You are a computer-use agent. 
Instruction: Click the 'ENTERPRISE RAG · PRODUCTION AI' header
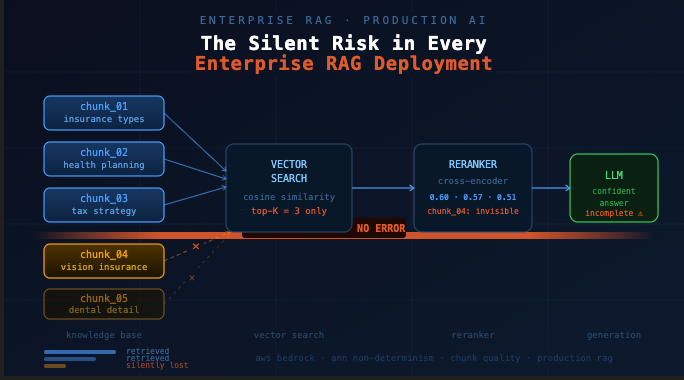click(343, 20)
